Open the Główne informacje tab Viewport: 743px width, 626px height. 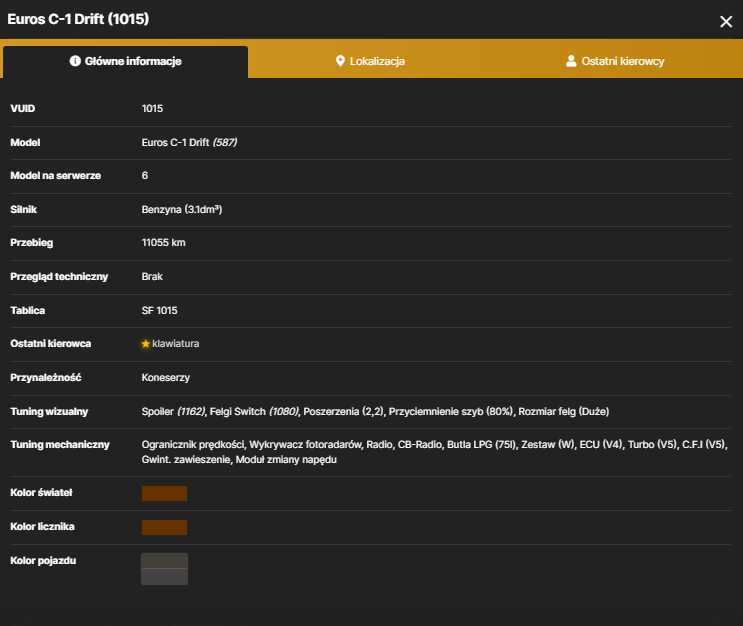(x=125, y=62)
